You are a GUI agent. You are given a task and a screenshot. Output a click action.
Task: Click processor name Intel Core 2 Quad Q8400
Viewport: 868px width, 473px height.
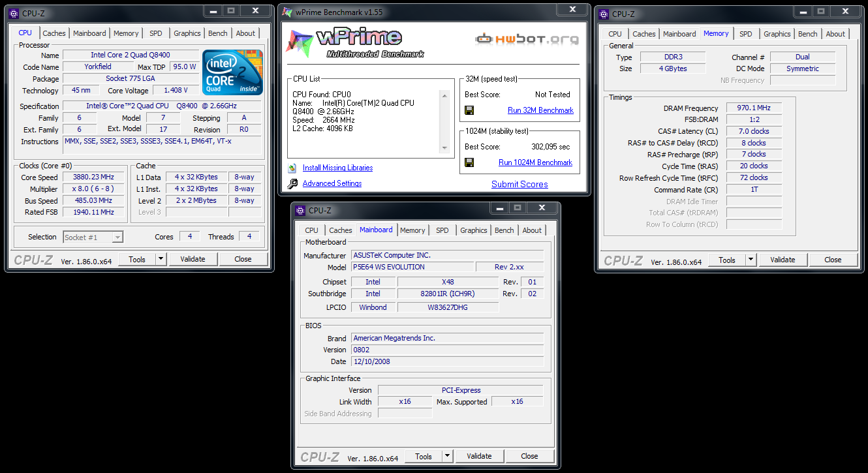tap(131, 55)
